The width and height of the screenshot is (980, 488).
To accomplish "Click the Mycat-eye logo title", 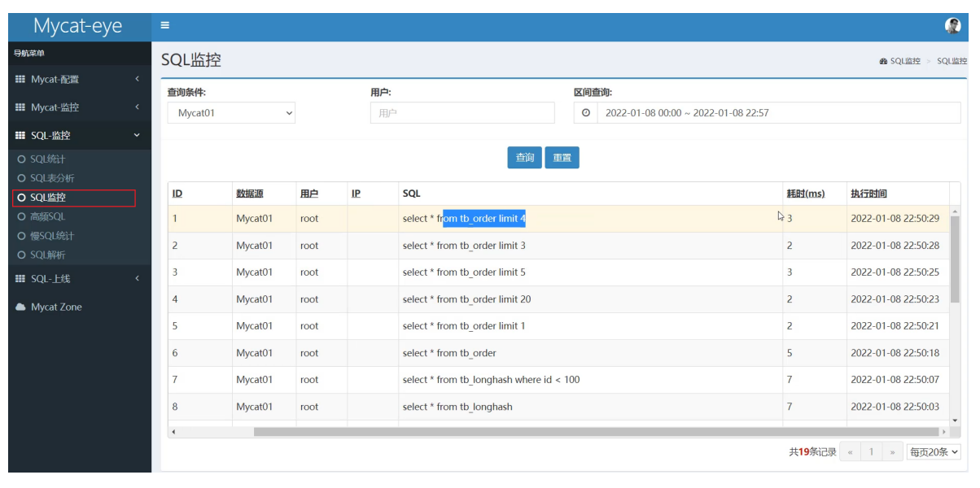I will pyautogui.click(x=78, y=26).
